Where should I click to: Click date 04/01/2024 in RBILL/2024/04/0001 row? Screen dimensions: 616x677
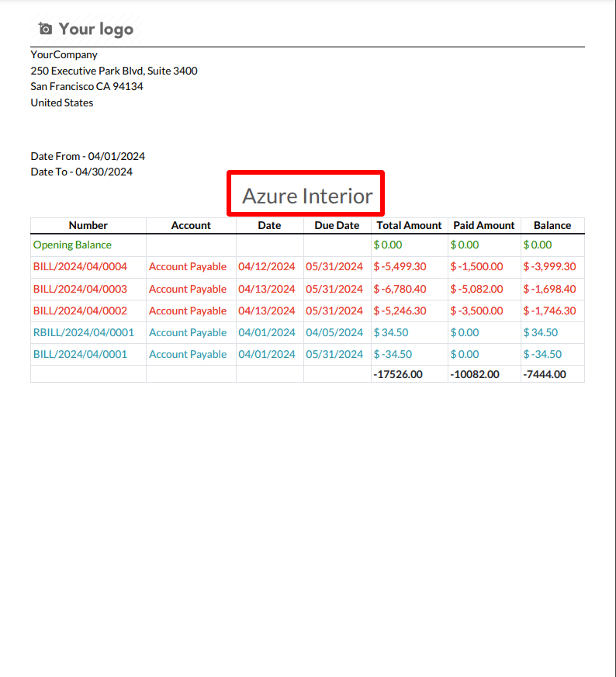click(267, 332)
